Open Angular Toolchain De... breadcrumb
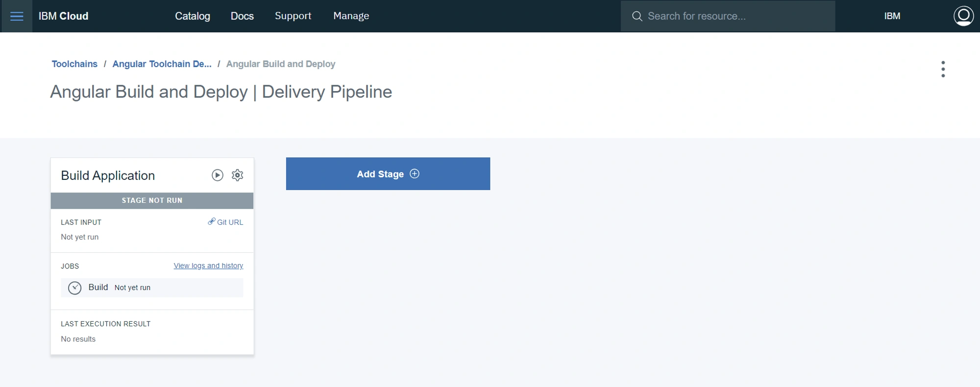 click(162, 64)
